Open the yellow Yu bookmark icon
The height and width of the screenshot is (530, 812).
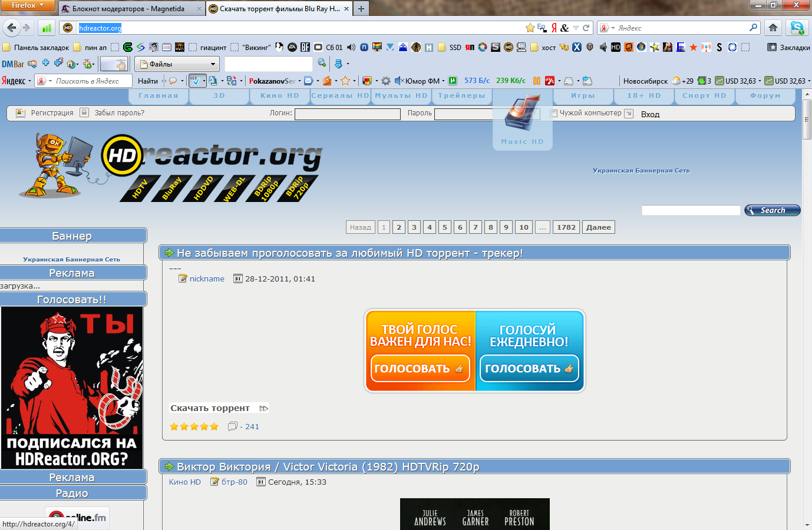pyautogui.click(x=564, y=47)
